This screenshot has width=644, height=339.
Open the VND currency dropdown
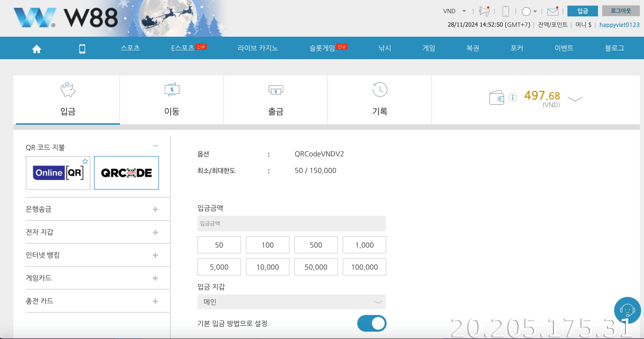pos(454,11)
